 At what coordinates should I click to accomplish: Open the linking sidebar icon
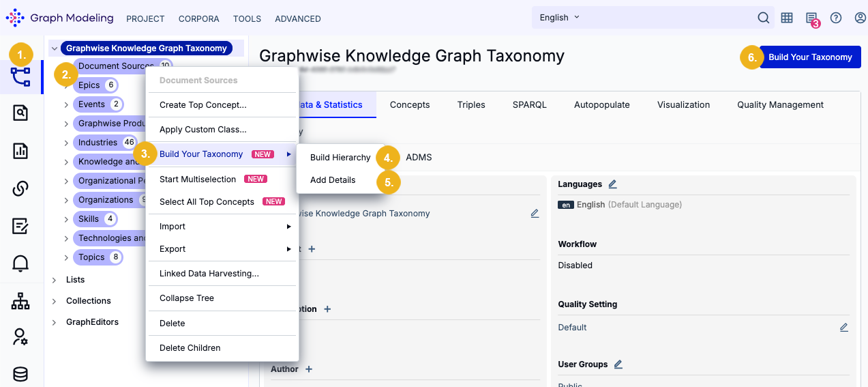click(x=21, y=188)
